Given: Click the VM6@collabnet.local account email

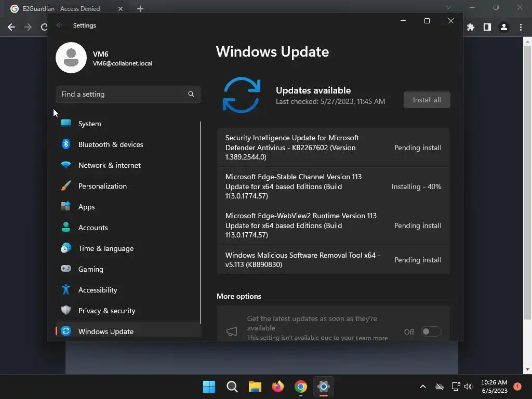Looking at the screenshot, I should (x=123, y=63).
